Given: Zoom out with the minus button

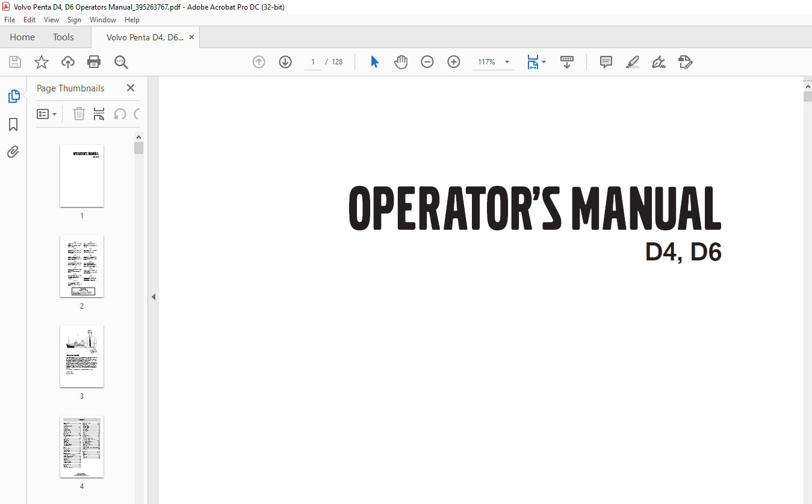Looking at the screenshot, I should [427, 62].
